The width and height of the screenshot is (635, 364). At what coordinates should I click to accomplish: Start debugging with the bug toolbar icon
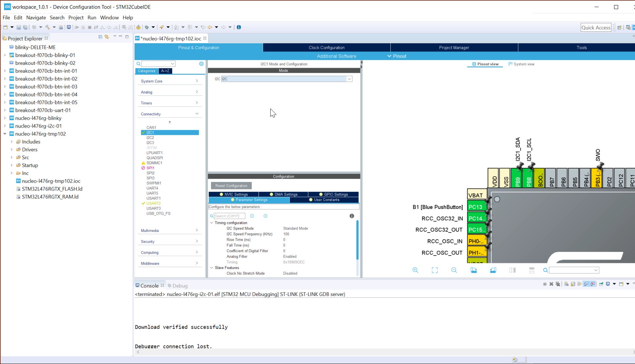[147, 27]
